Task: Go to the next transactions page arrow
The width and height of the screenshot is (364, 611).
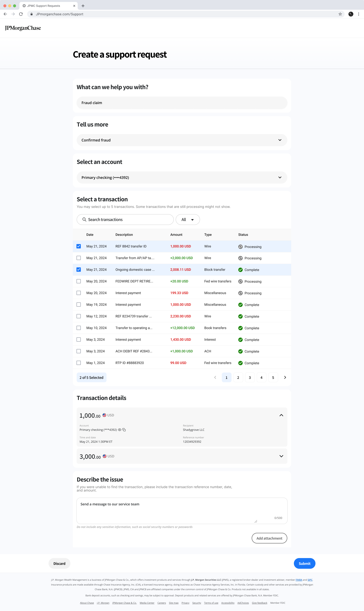Action: pos(285,377)
